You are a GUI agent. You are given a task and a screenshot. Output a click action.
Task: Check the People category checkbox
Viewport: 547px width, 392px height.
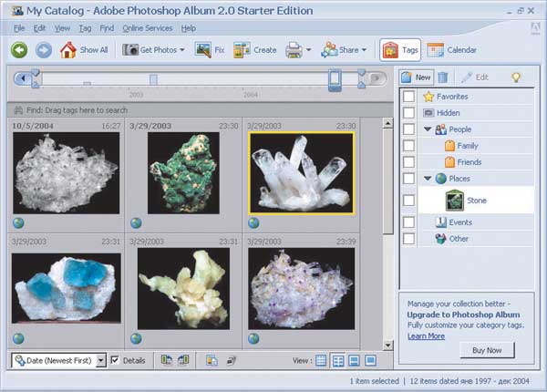[x=408, y=129]
